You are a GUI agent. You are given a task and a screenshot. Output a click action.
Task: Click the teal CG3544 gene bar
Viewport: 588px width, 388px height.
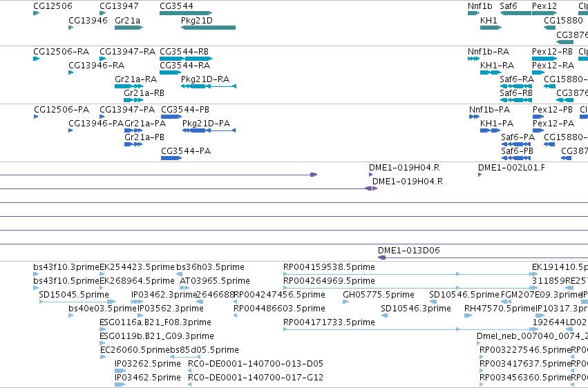pos(186,13)
